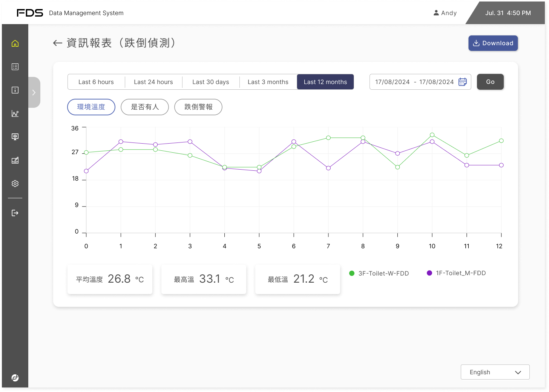The height and width of the screenshot is (392, 549).
Task: Select the 環境溫度 filter pill
Action: [91, 107]
